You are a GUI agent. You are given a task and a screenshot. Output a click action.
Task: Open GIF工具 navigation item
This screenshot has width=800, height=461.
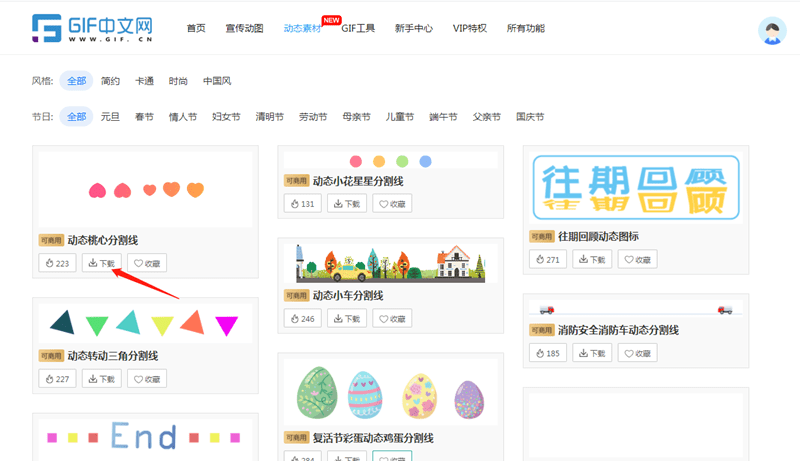pyautogui.click(x=358, y=28)
